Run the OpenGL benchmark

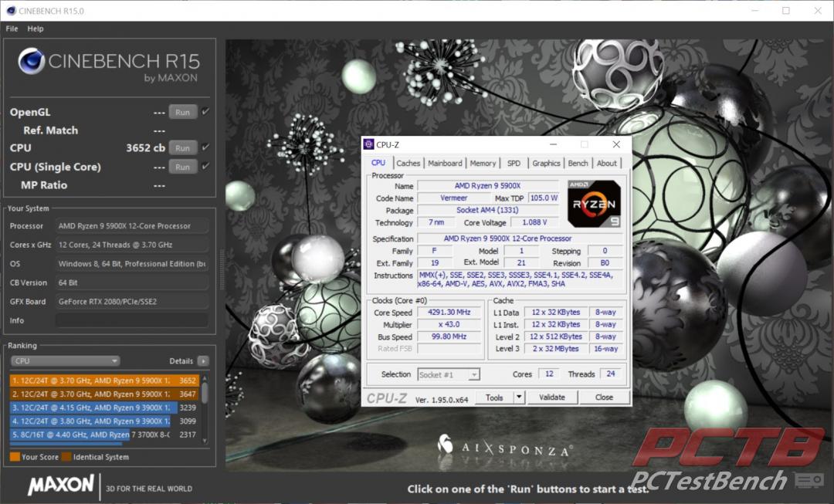[183, 112]
